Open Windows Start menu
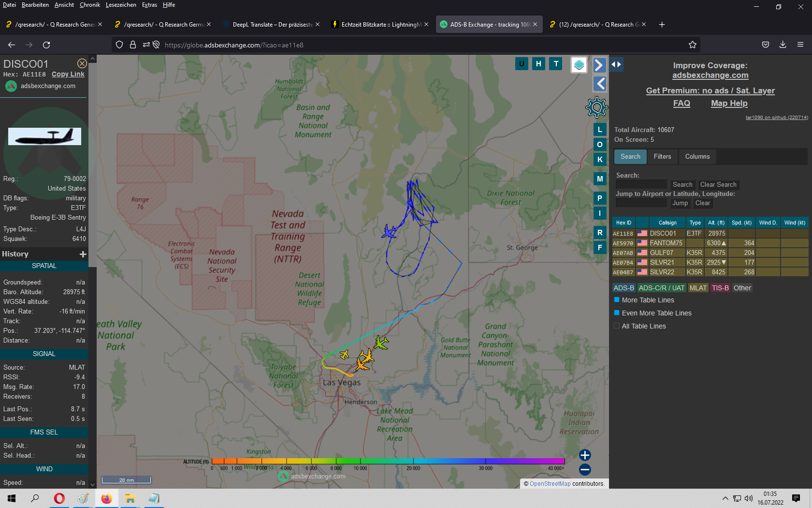The image size is (812, 508). pyautogui.click(x=12, y=498)
